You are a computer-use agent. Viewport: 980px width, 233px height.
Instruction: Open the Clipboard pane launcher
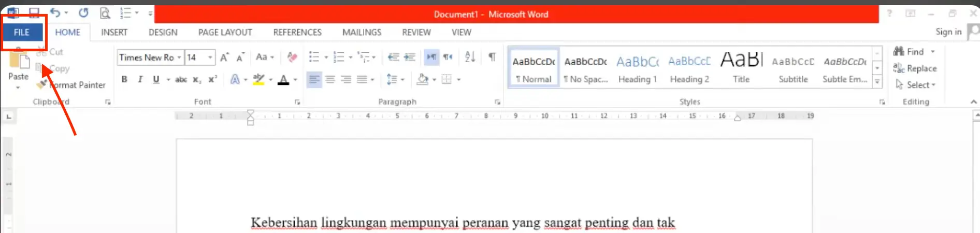click(x=108, y=102)
